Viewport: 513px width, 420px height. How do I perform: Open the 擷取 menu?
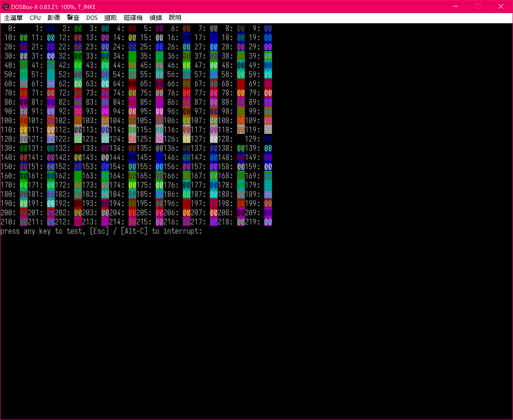tap(111, 18)
